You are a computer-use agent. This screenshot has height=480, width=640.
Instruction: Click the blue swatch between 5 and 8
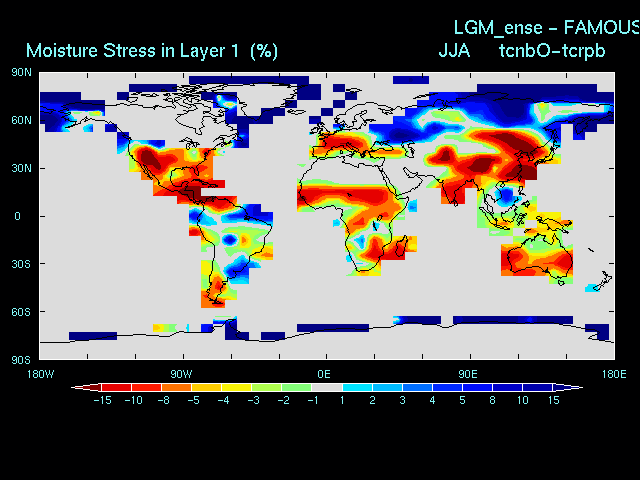(x=478, y=387)
